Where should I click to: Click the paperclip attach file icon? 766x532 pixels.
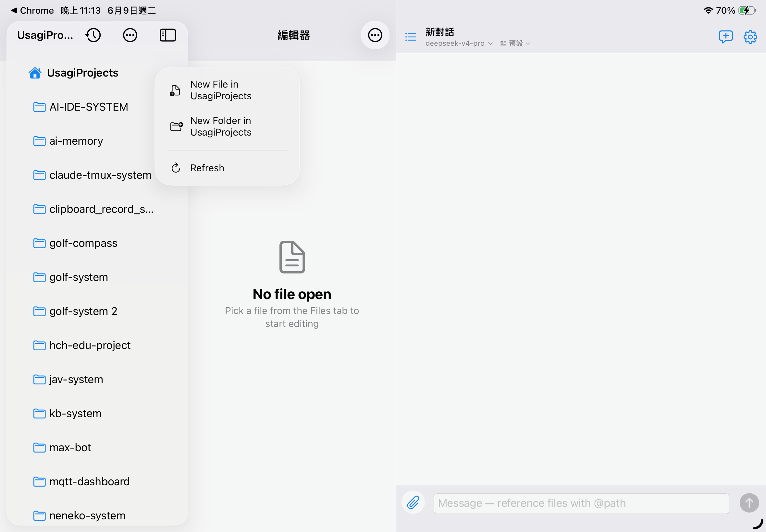(413, 502)
